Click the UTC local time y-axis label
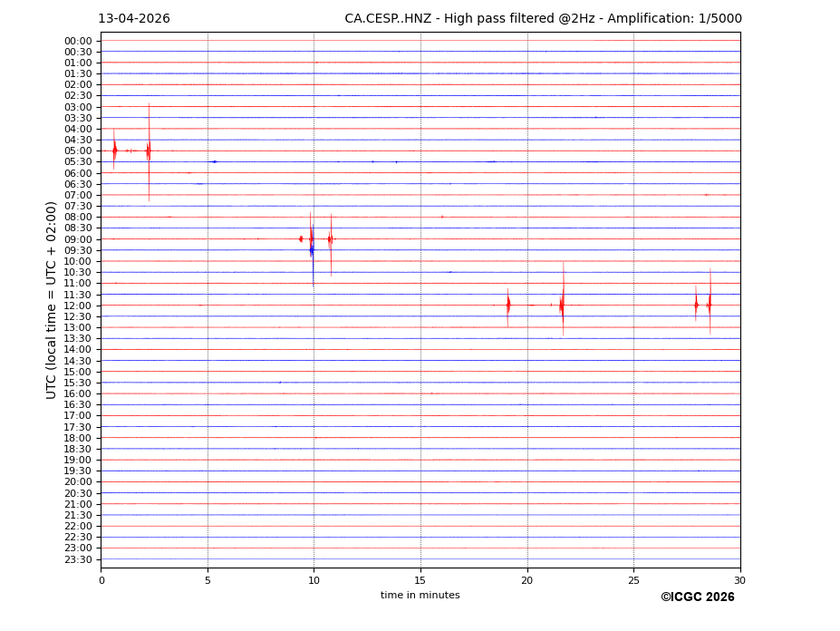This screenshot has width=840, height=631. (53, 300)
